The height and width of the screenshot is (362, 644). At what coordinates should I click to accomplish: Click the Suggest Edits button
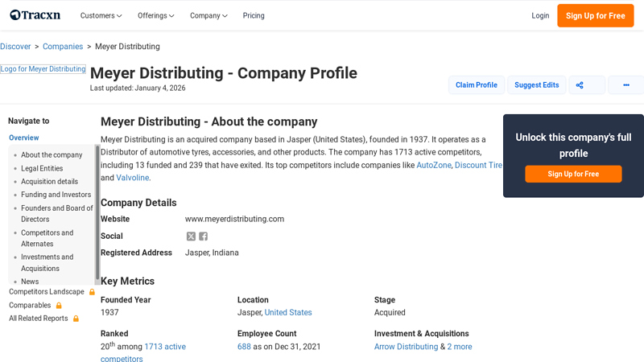[536, 85]
